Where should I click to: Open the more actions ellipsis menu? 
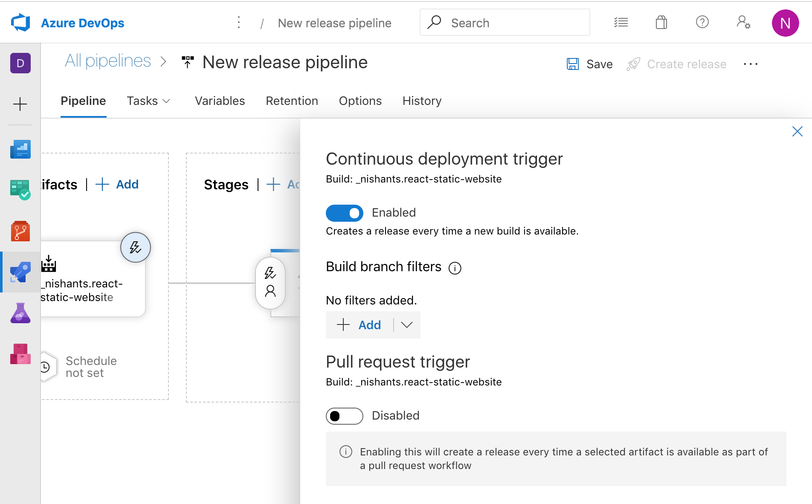point(751,64)
